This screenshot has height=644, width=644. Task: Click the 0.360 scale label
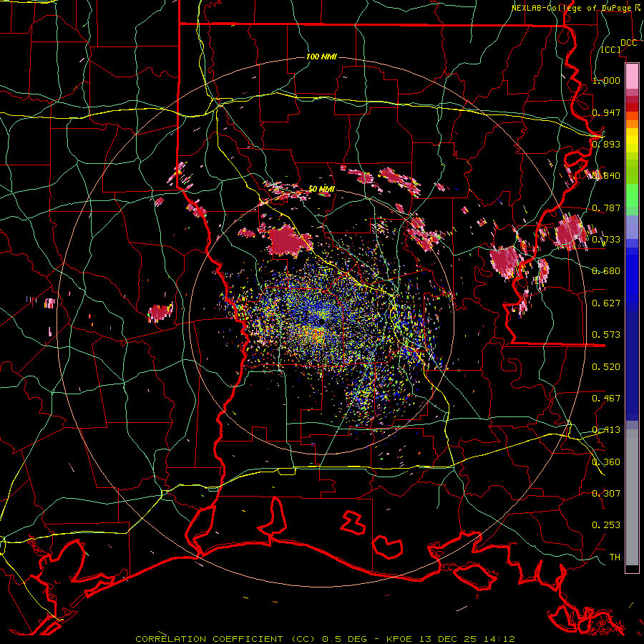[606, 462]
